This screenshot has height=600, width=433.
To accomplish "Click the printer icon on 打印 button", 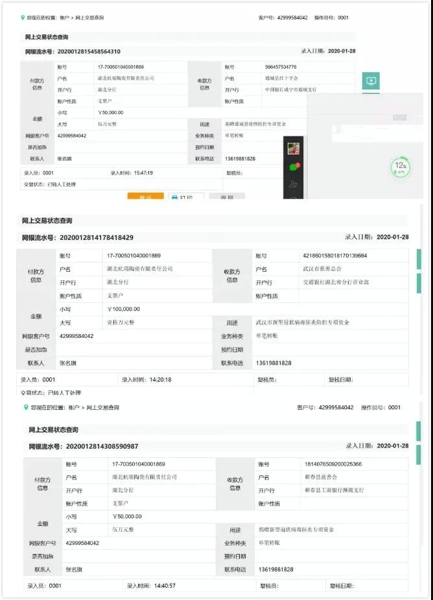I will pos(174,197).
